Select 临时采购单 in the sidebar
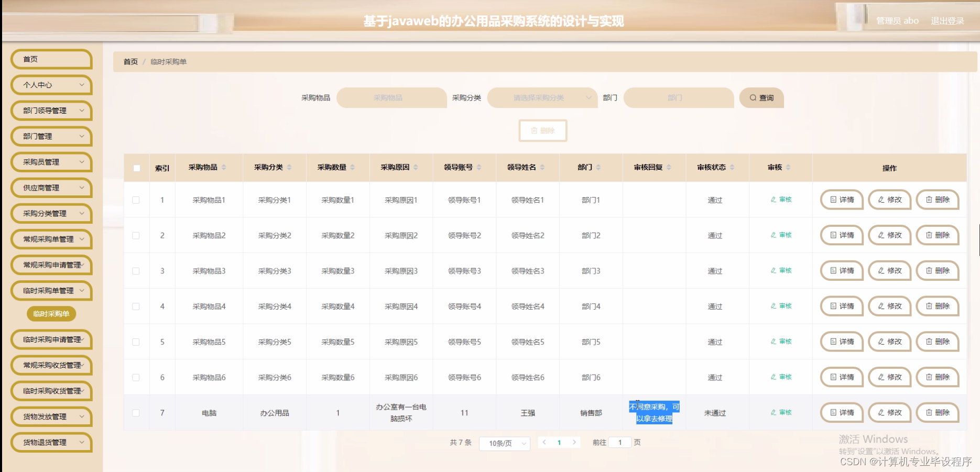The image size is (980, 472). pyautogui.click(x=51, y=313)
